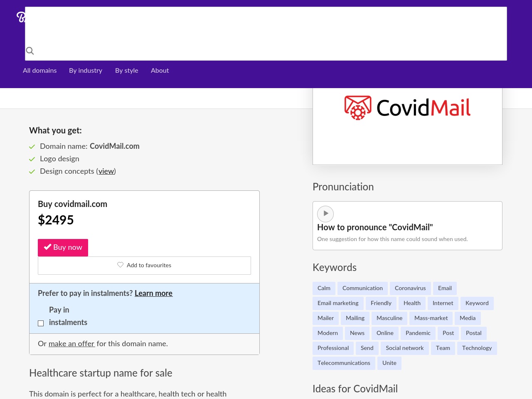Select the Team keyword tag
532x399 pixels.
(443, 348)
